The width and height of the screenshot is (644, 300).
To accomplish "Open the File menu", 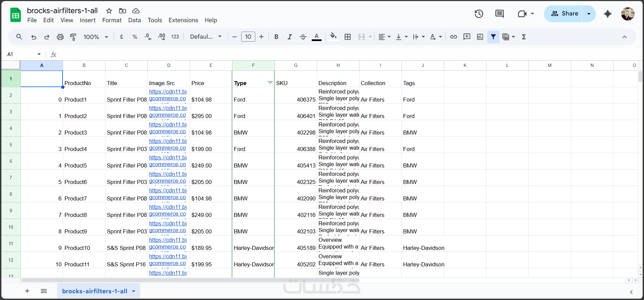I will (32, 20).
